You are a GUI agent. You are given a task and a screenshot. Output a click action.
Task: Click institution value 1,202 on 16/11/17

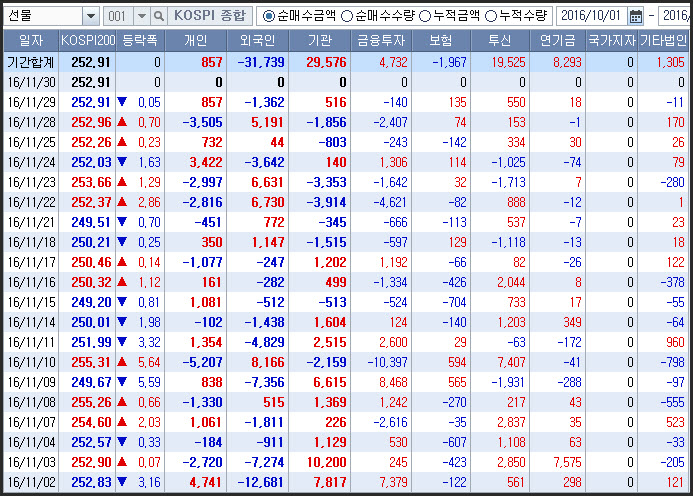pyautogui.click(x=330, y=263)
